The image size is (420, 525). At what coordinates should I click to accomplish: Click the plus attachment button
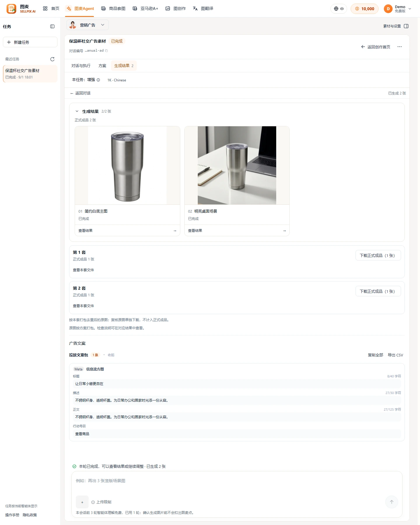pos(82,502)
